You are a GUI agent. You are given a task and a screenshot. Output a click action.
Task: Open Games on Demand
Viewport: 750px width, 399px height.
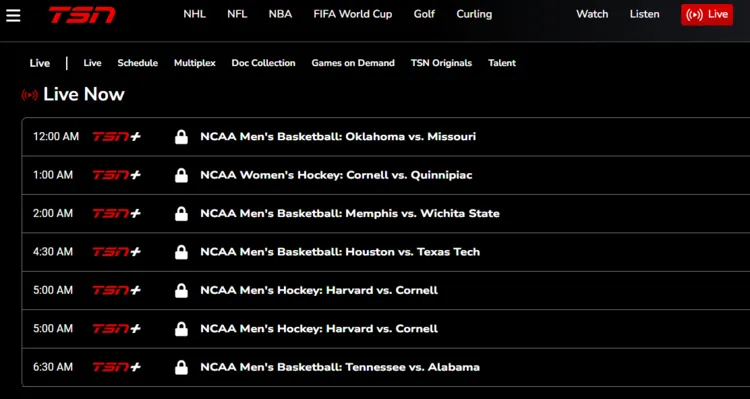pyautogui.click(x=353, y=63)
